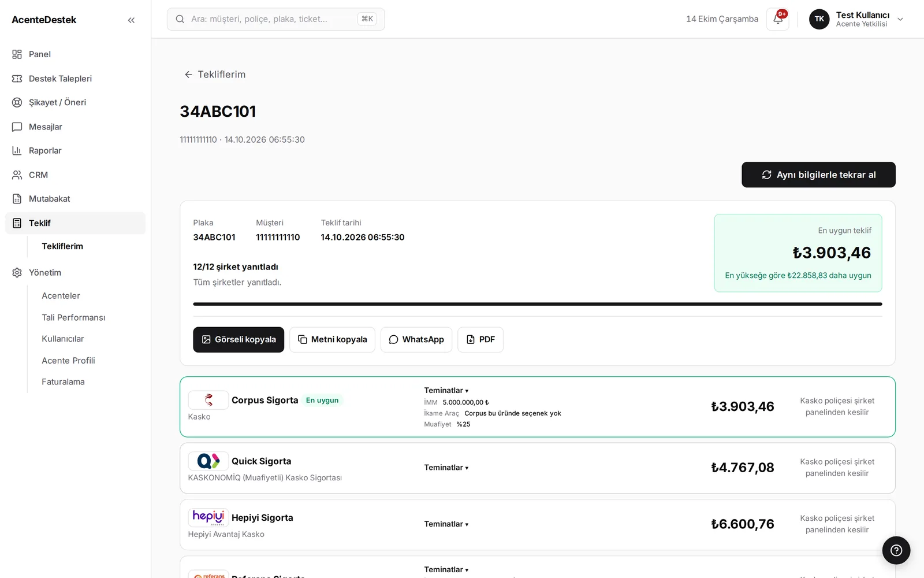Collapse the sidebar with double-chevron icon

tap(131, 20)
